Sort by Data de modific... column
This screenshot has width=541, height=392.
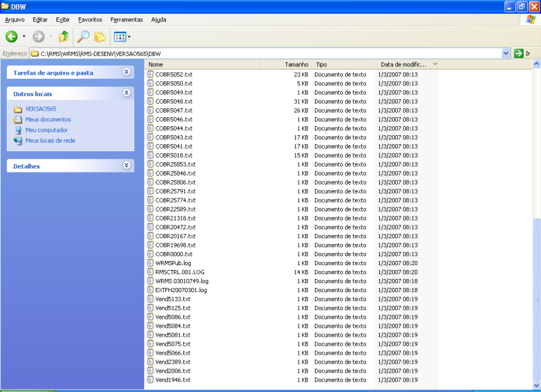(406, 64)
